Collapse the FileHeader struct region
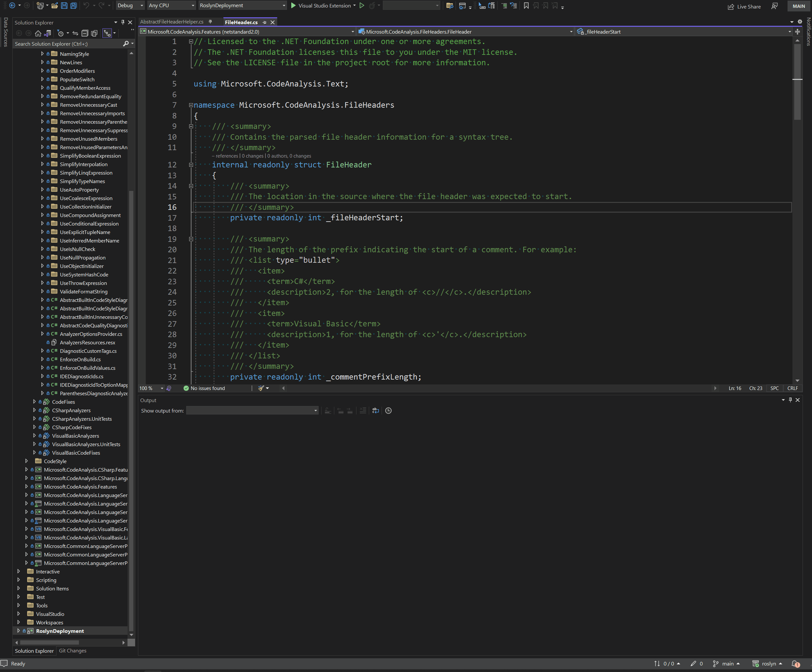The image size is (812, 672). pos(191,165)
